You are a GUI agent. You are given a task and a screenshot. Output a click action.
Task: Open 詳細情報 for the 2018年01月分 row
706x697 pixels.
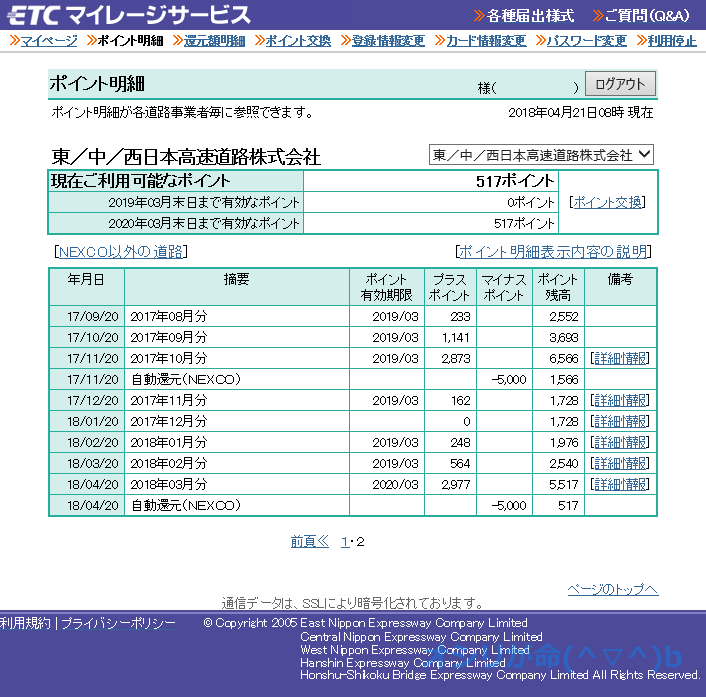(x=620, y=443)
